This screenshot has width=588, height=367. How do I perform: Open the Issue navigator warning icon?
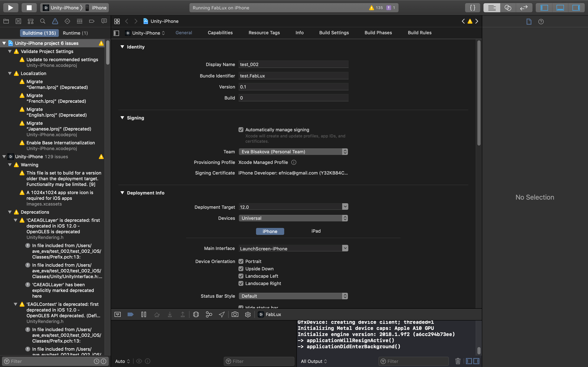coord(55,21)
